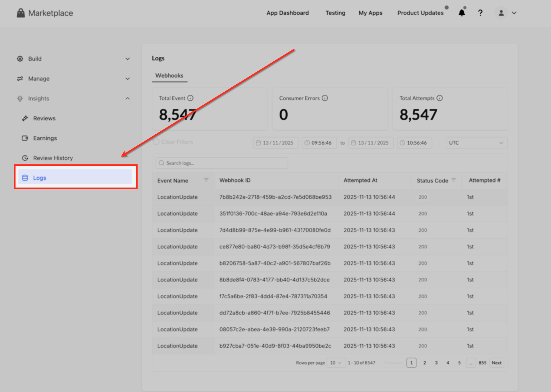551x392 pixels.
Task: Click the Search logs input field
Action: point(222,163)
